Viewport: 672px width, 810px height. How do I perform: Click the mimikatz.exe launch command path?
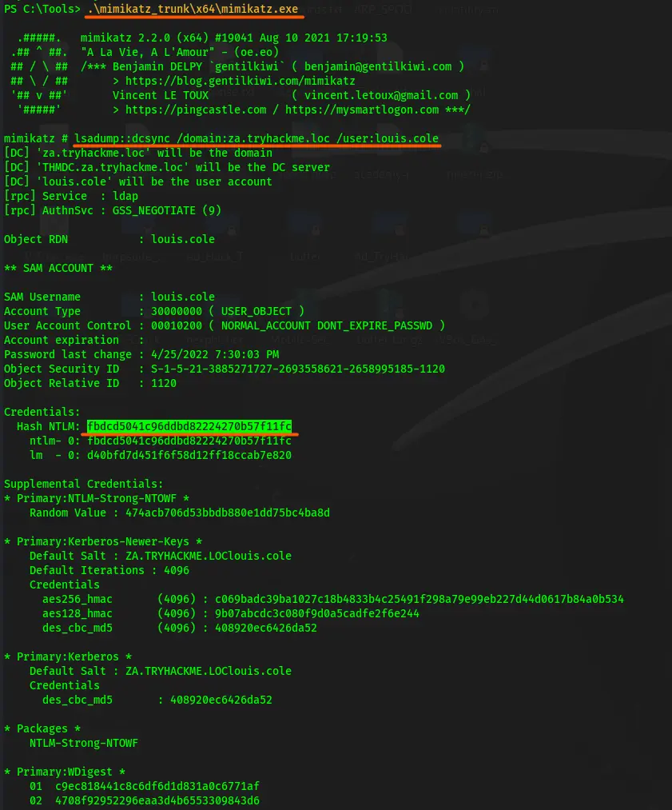coord(193,10)
